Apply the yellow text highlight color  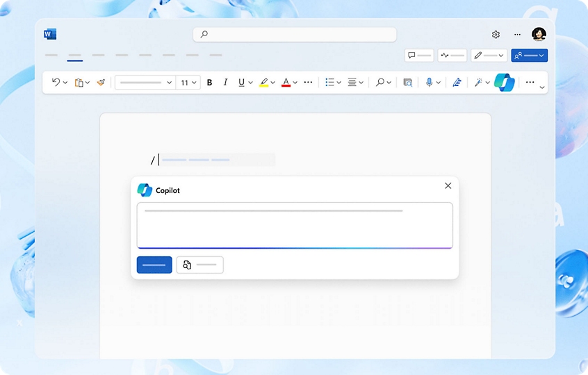pos(263,82)
